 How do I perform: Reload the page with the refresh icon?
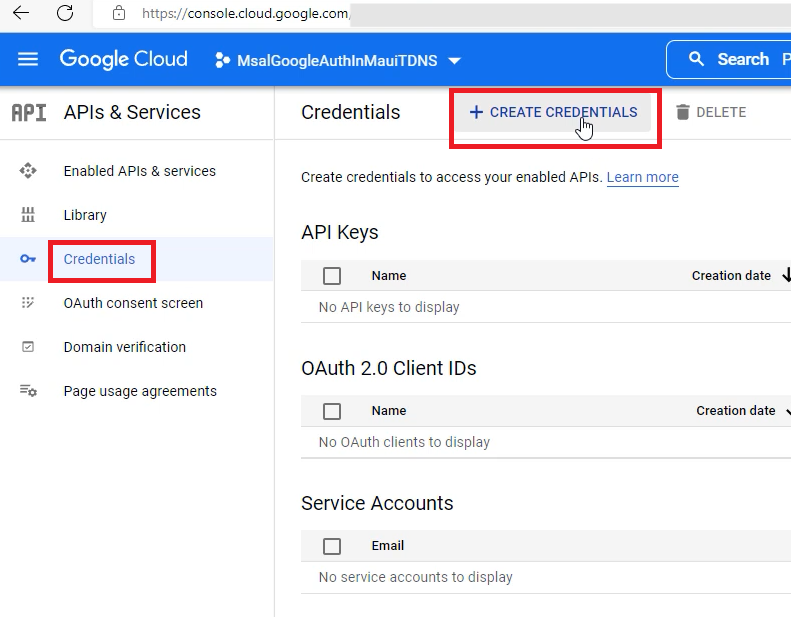point(65,13)
